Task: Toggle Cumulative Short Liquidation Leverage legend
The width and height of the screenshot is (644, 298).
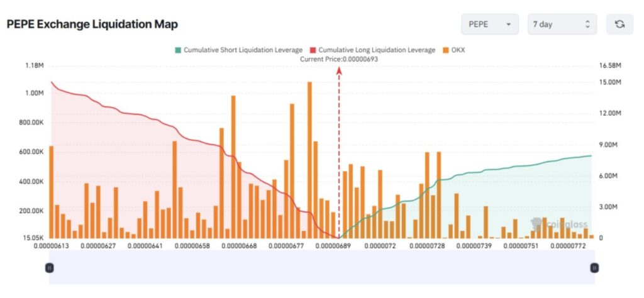Action: [238, 50]
